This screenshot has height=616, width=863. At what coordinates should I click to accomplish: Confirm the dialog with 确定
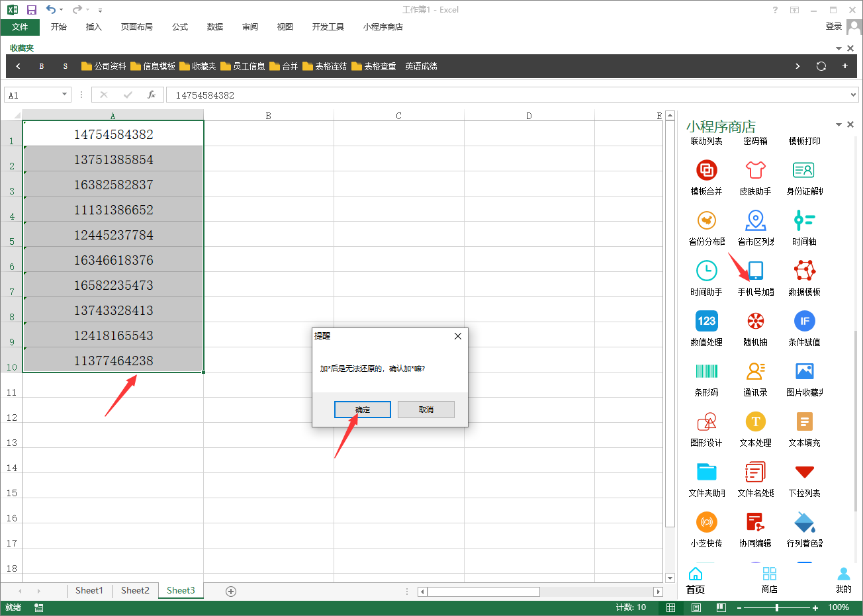tap(363, 410)
